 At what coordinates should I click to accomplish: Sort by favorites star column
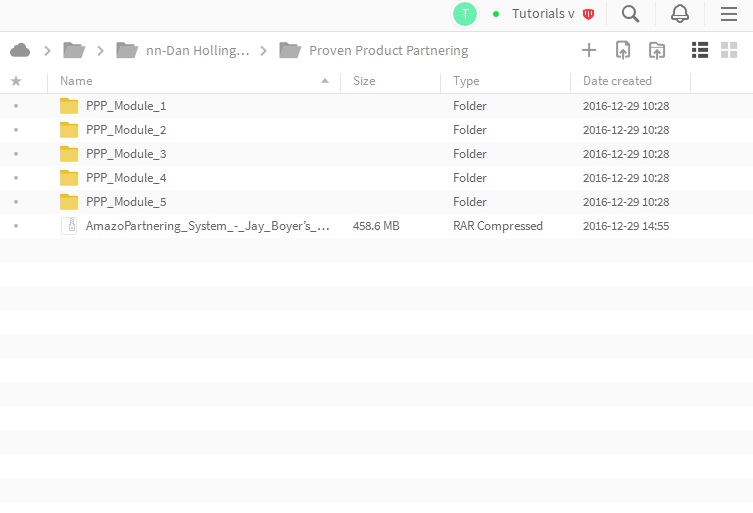click(16, 81)
